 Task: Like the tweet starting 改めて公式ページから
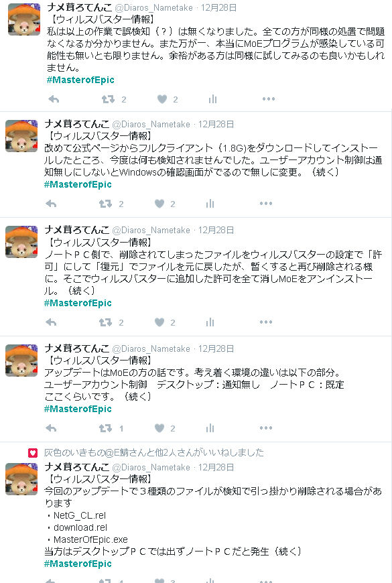point(159,204)
